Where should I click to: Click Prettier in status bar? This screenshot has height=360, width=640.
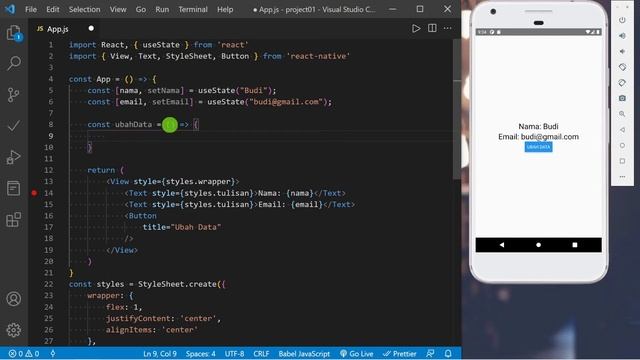coord(400,353)
